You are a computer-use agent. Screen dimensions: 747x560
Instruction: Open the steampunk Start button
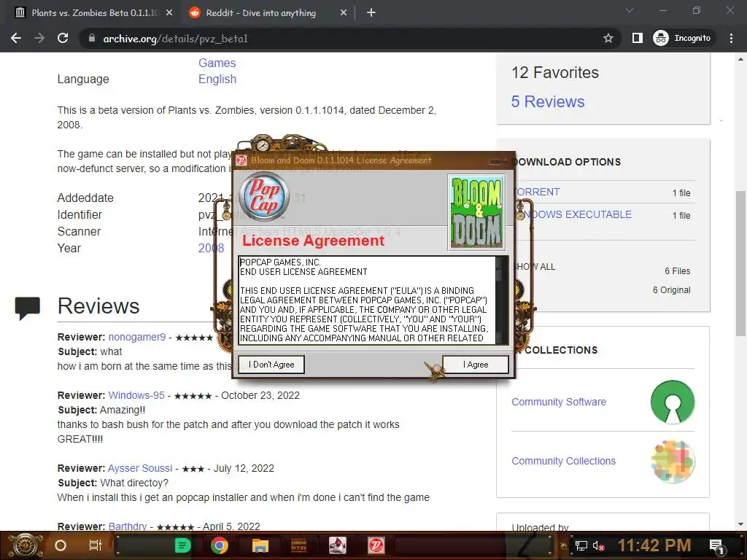coord(25,545)
